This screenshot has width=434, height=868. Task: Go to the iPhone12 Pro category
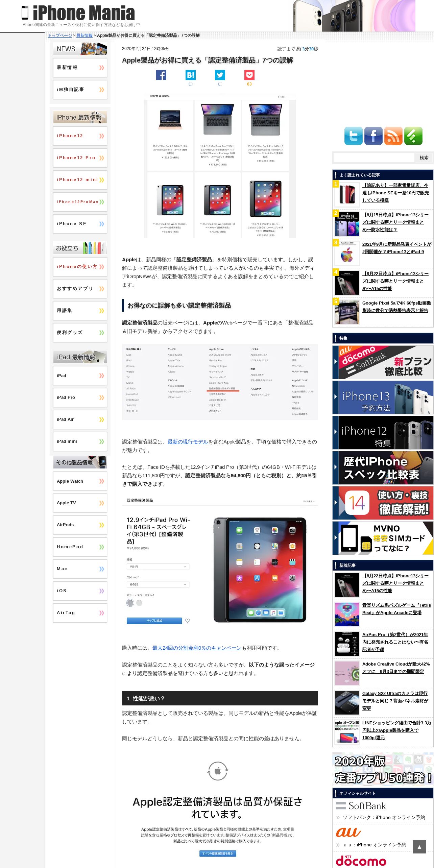point(80,158)
